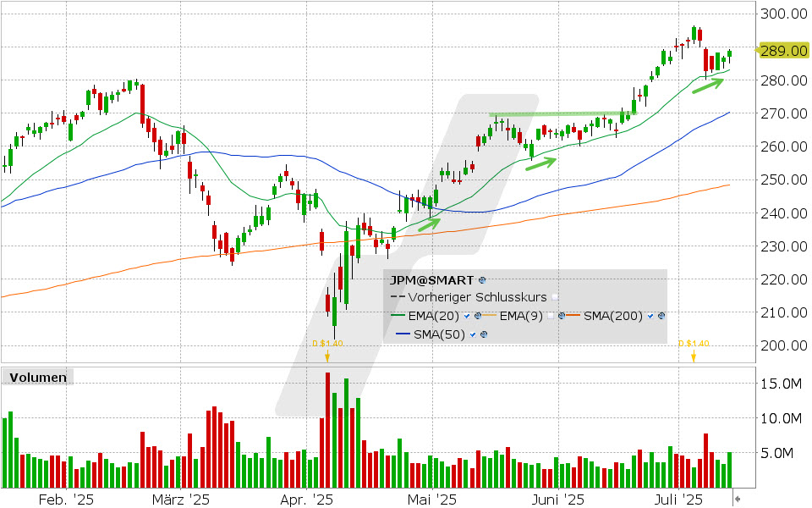Click the EMA(20) legend label
Viewport: 812px width, 508px height.
(x=433, y=316)
